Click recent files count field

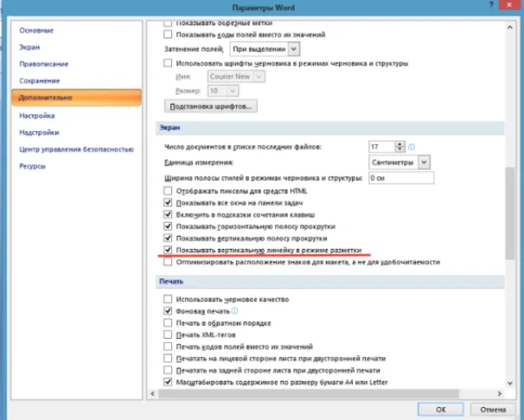[382, 147]
